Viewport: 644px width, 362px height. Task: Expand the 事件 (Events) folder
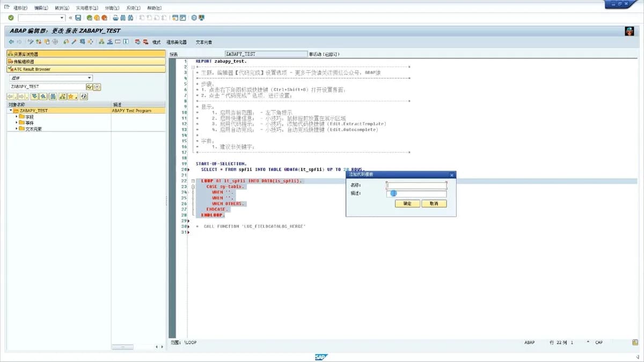[16, 122]
